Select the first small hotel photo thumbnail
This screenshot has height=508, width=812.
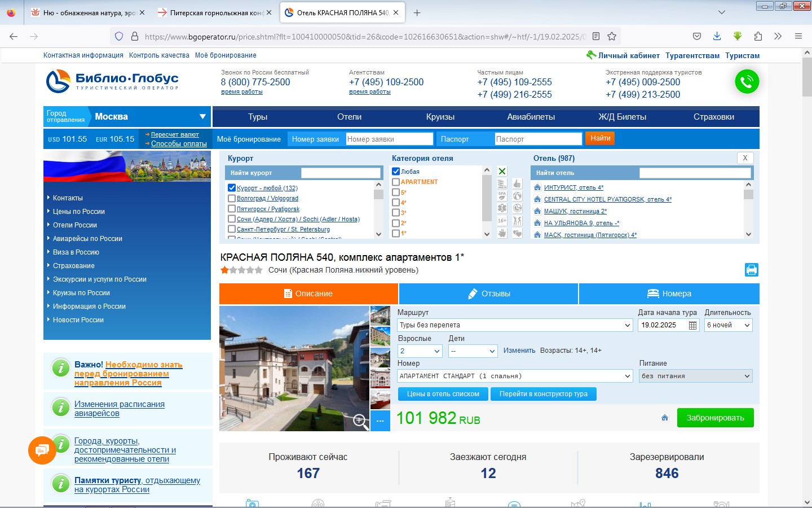(x=380, y=316)
